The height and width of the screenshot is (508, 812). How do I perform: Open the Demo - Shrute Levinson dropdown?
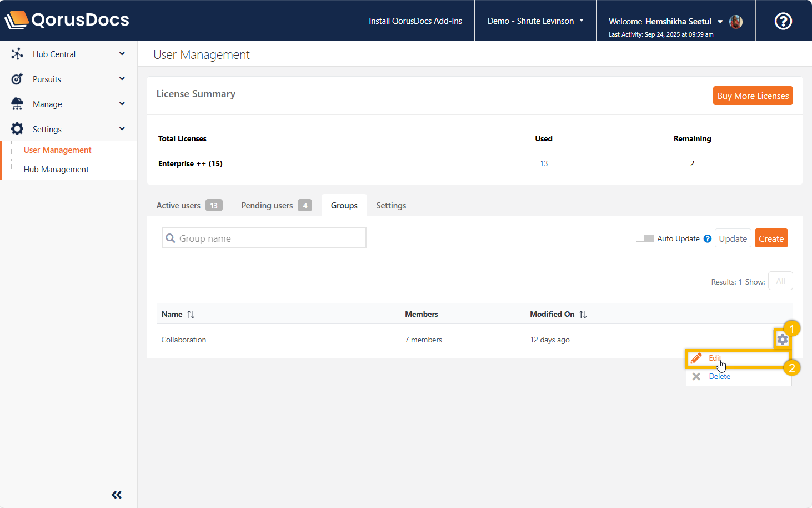(x=535, y=21)
